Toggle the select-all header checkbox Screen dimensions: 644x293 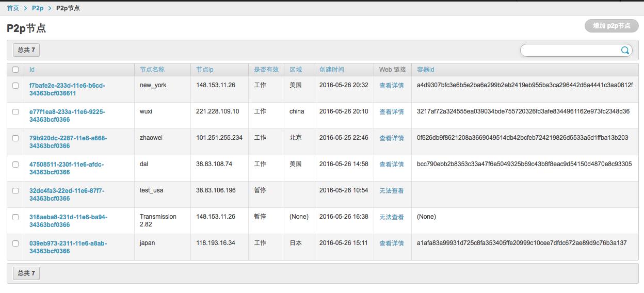(x=15, y=70)
